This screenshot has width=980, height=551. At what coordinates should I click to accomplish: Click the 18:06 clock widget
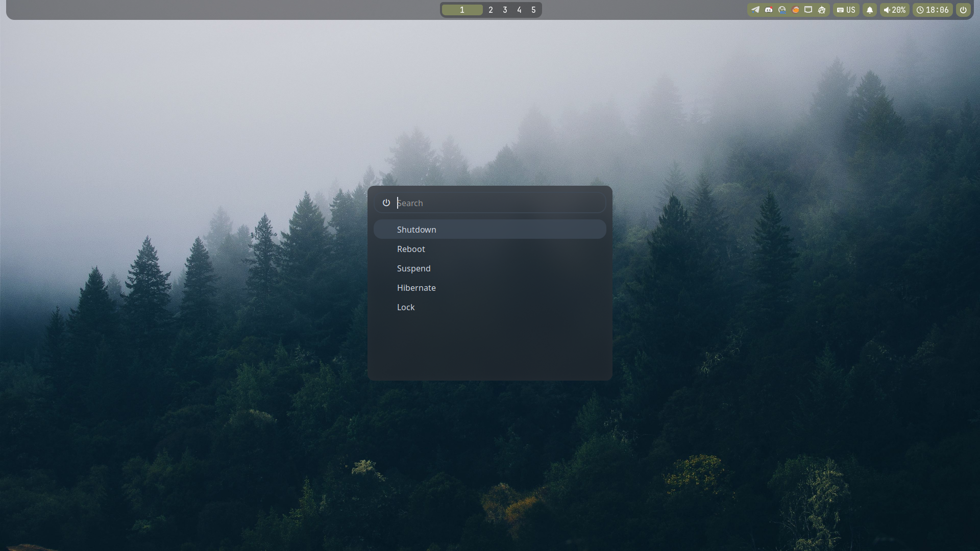pos(933,10)
